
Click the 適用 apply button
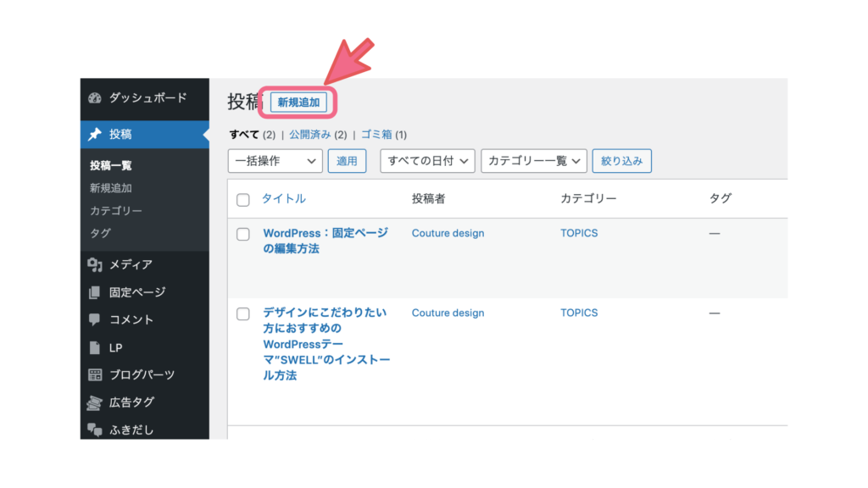pyautogui.click(x=347, y=161)
